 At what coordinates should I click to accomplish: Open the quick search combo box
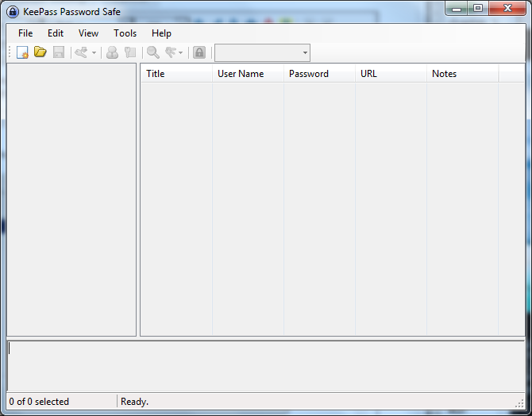click(262, 52)
